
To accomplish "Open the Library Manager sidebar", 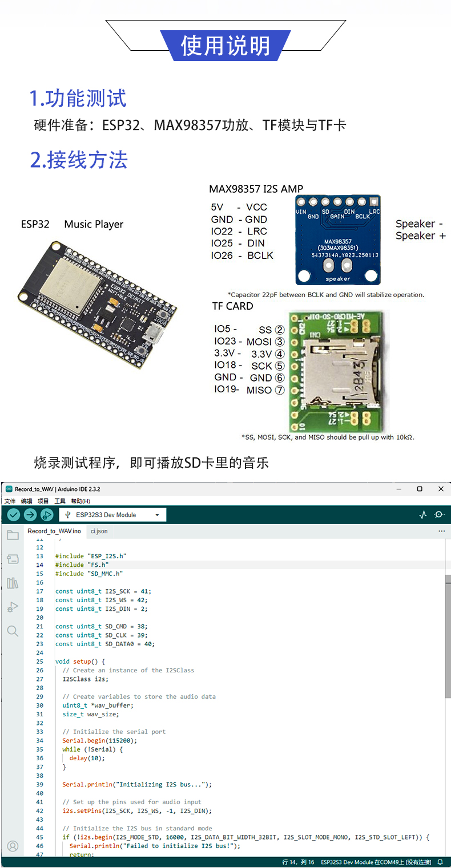I will click(13, 583).
